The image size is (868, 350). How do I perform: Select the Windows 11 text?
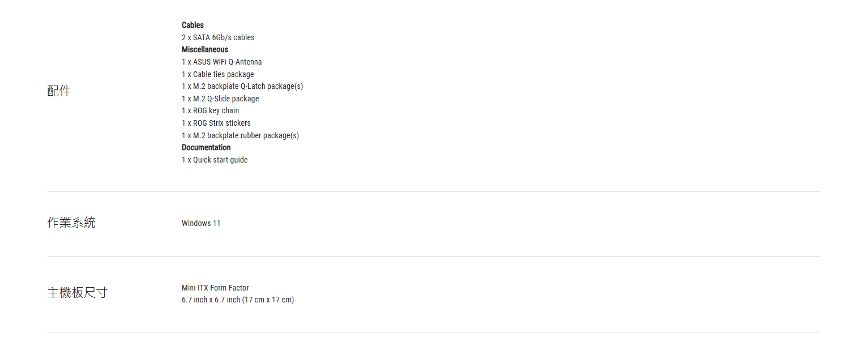(201, 223)
